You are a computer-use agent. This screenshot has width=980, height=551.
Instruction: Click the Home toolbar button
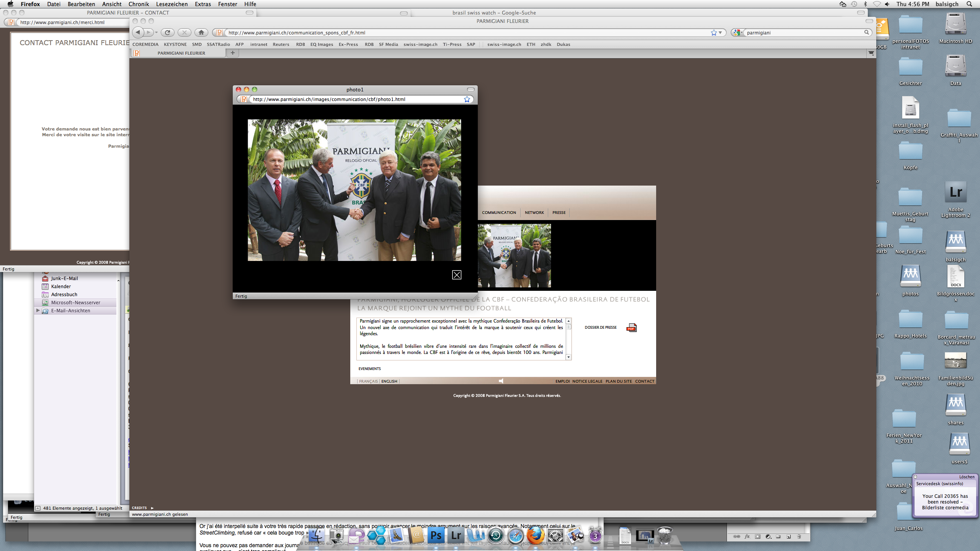tap(201, 33)
